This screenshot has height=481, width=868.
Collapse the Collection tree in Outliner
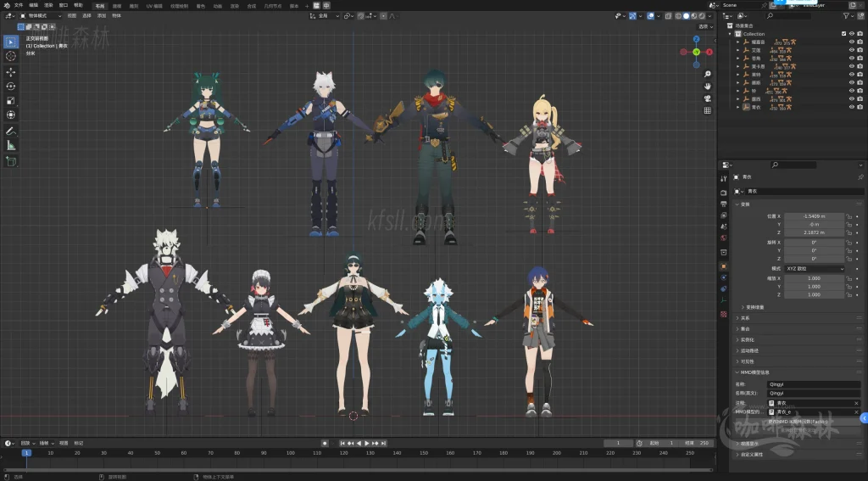click(730, 34)
